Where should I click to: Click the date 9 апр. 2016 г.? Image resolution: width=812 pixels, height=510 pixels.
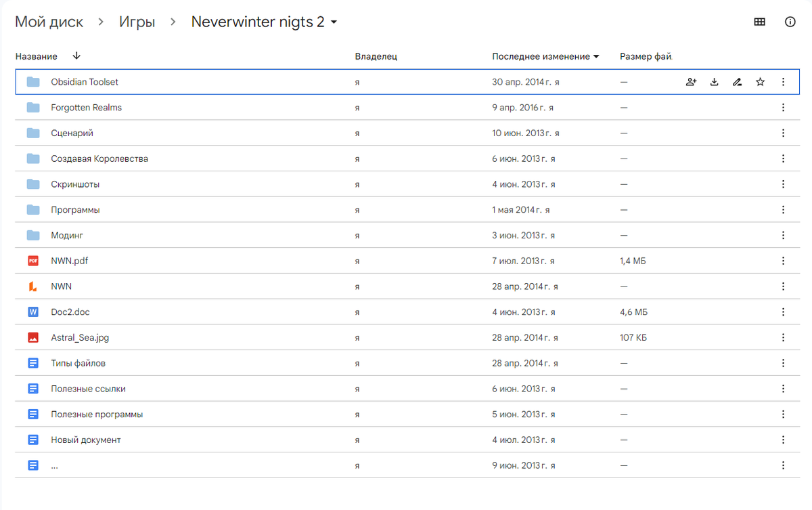point(519,108)
